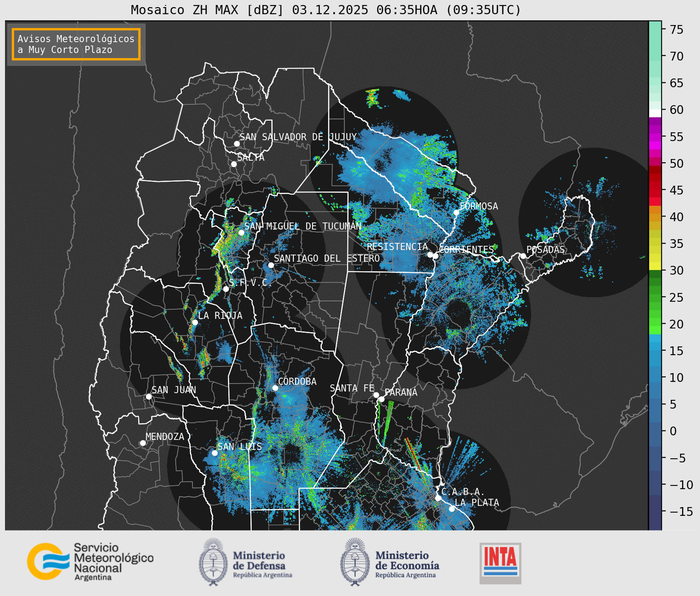Select the Paraná city marker
Viewport: 700px width, 596px height.
[382, 399]
